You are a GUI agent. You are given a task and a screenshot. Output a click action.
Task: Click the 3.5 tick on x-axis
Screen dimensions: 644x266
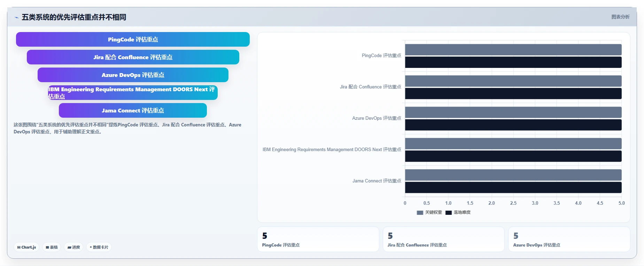(x=557, y=203)
